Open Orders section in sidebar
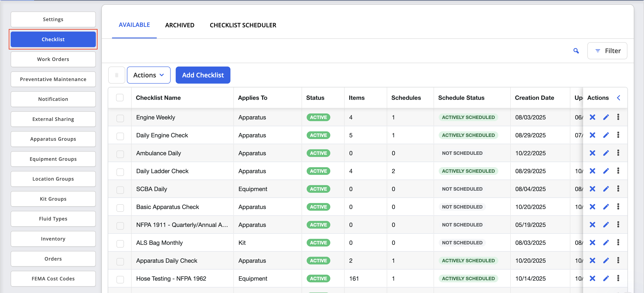 click(x=53, y=259)
